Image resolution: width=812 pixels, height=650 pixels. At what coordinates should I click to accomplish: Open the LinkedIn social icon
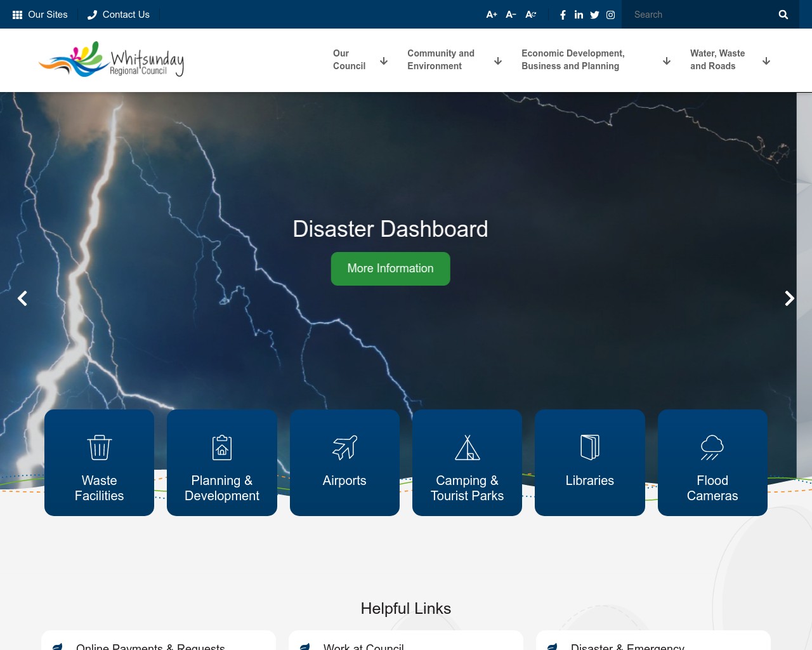point(579,15)
